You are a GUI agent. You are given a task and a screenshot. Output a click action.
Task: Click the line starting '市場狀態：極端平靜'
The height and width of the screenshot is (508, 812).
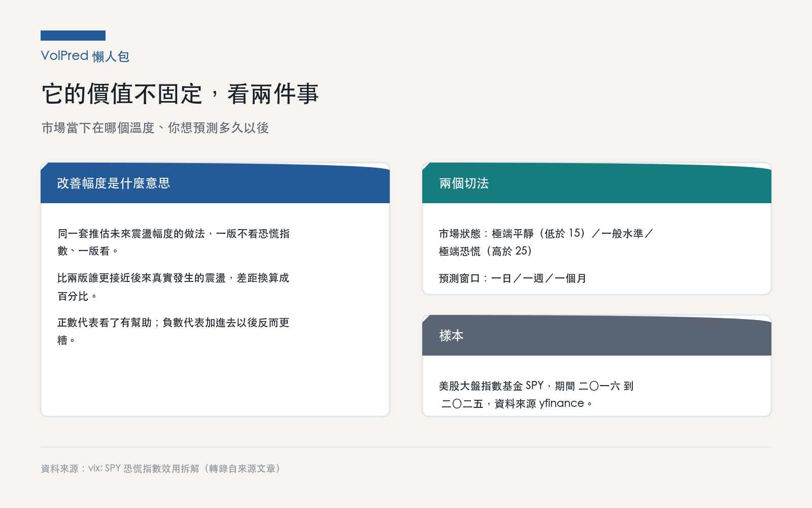(546, 242)
